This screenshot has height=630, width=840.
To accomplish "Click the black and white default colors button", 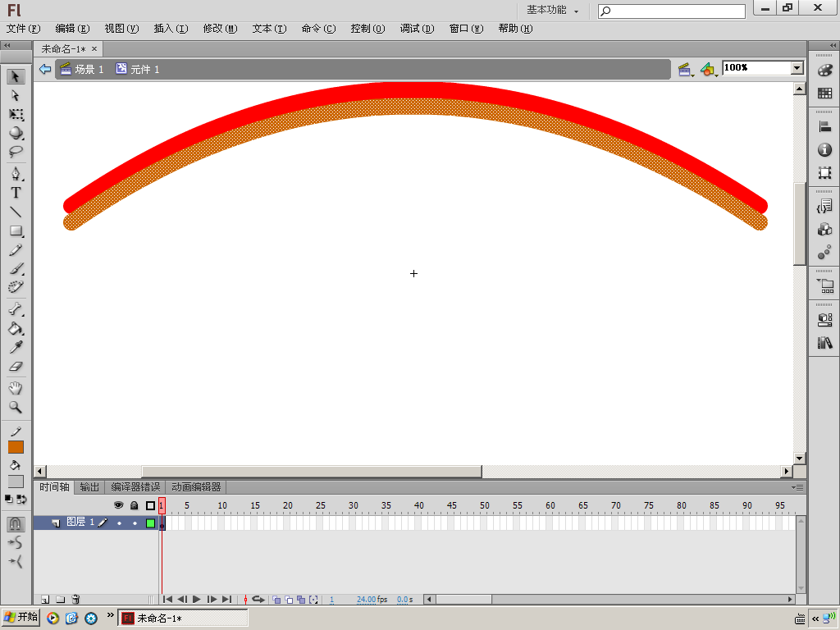I will 8,499.
